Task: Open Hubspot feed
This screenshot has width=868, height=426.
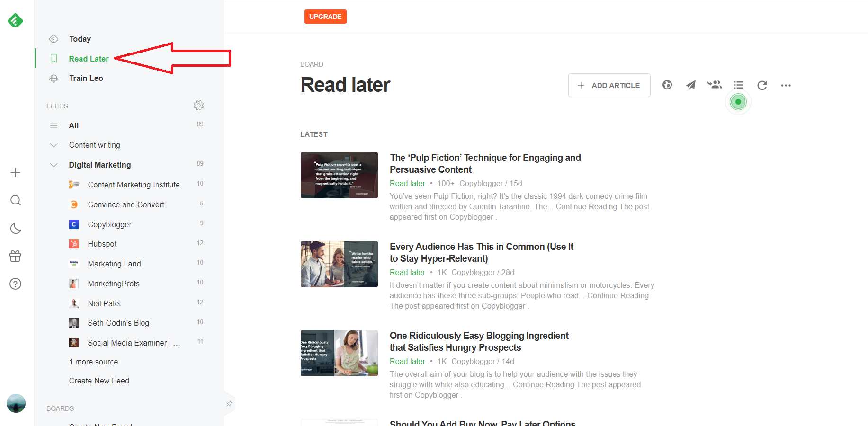Action: click(x=102, y=244)
